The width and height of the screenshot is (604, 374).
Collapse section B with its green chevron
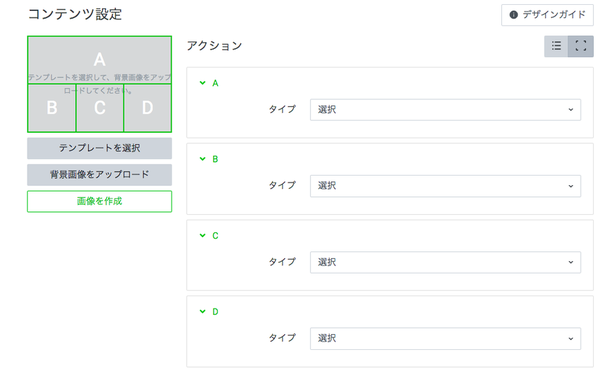click(202, 159)
